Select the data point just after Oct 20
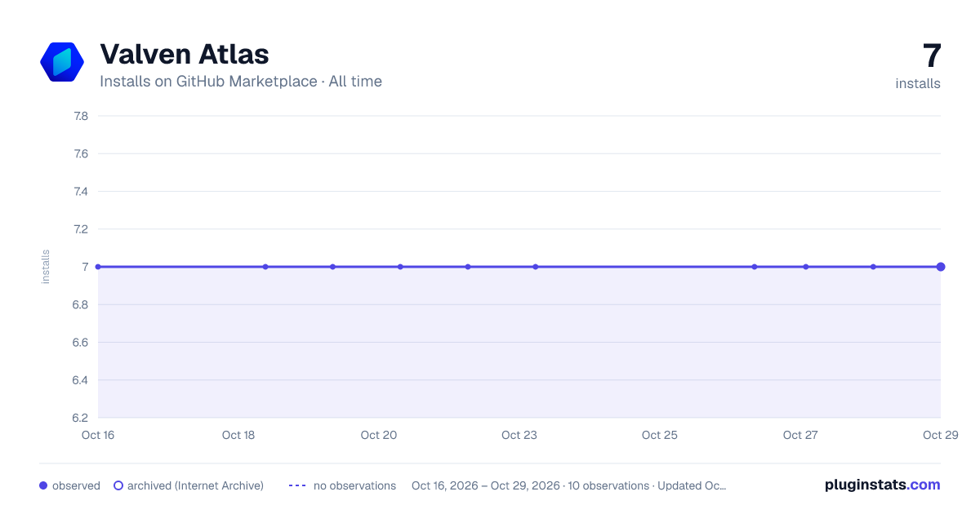 click(400, 267)
